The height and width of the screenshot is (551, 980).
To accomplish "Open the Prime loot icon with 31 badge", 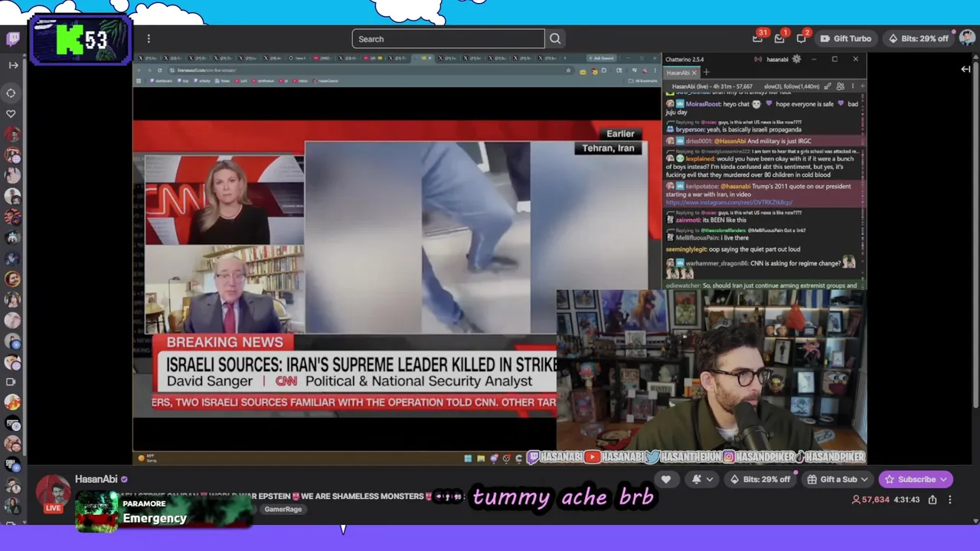I will (x=759, y=38).
